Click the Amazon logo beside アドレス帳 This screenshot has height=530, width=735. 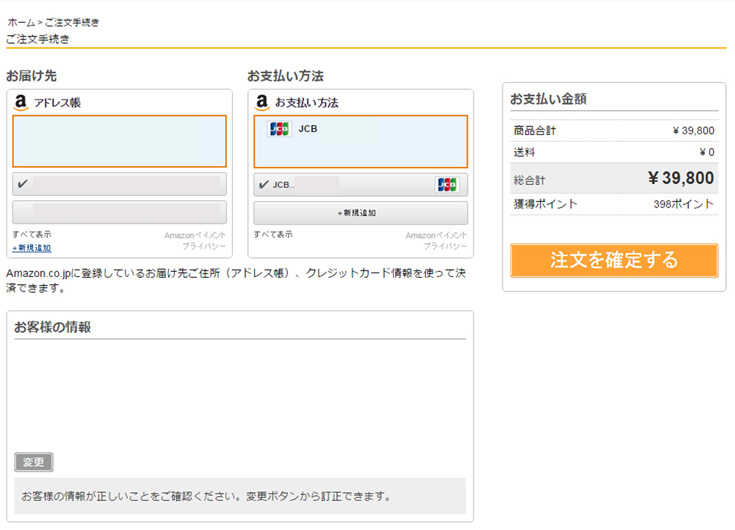pyautogui.click(x=21, y=102)
